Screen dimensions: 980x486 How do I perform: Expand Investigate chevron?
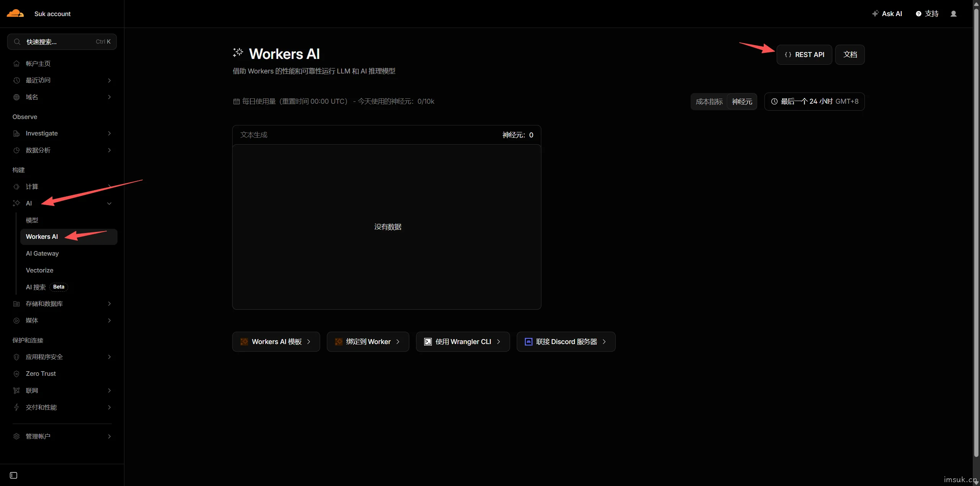coord(109,134)
